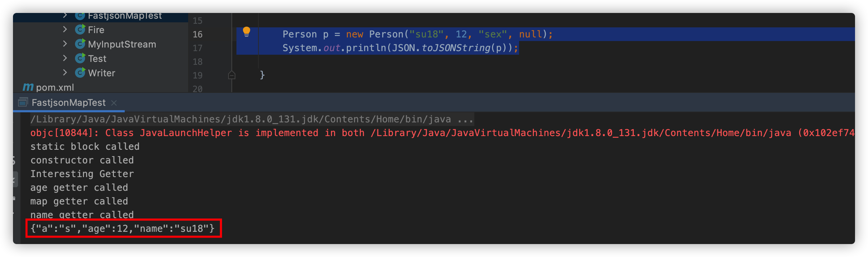This screenshot has height=257, width=868.
Task: Click the toJSONString method call in code
Action: 456,48
